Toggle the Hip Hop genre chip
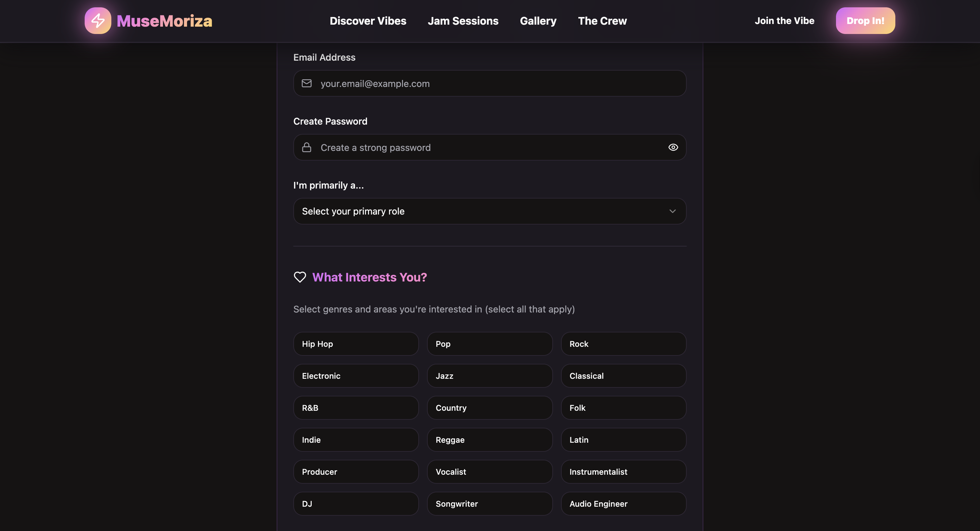980x531 pixels. point(356,344)
